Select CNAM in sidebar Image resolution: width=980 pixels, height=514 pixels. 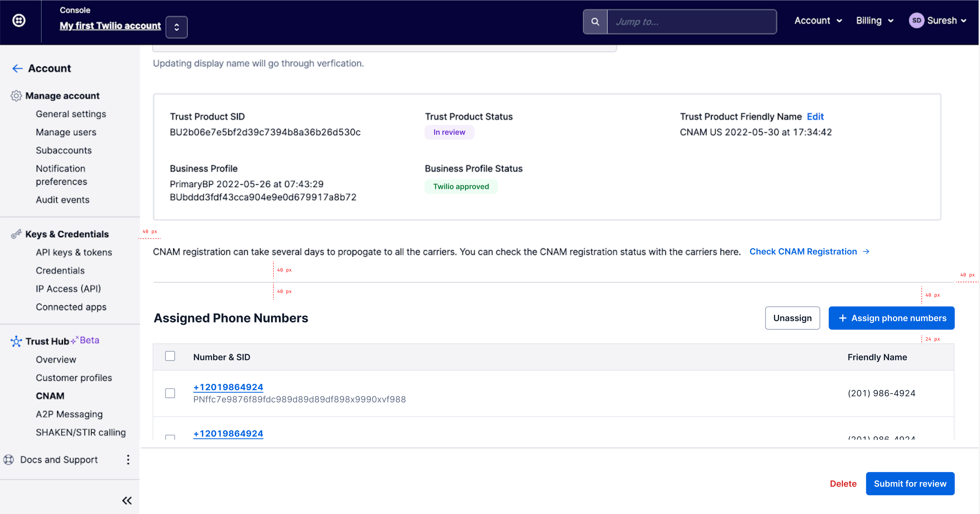pos(50,396)
